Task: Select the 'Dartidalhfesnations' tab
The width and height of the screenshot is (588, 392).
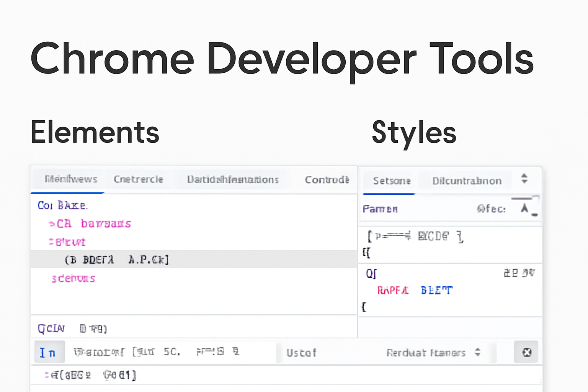Action: (x=233, y=180)
